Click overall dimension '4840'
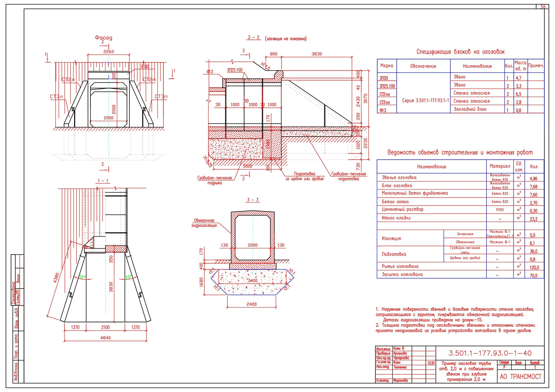 coord(105,337)
